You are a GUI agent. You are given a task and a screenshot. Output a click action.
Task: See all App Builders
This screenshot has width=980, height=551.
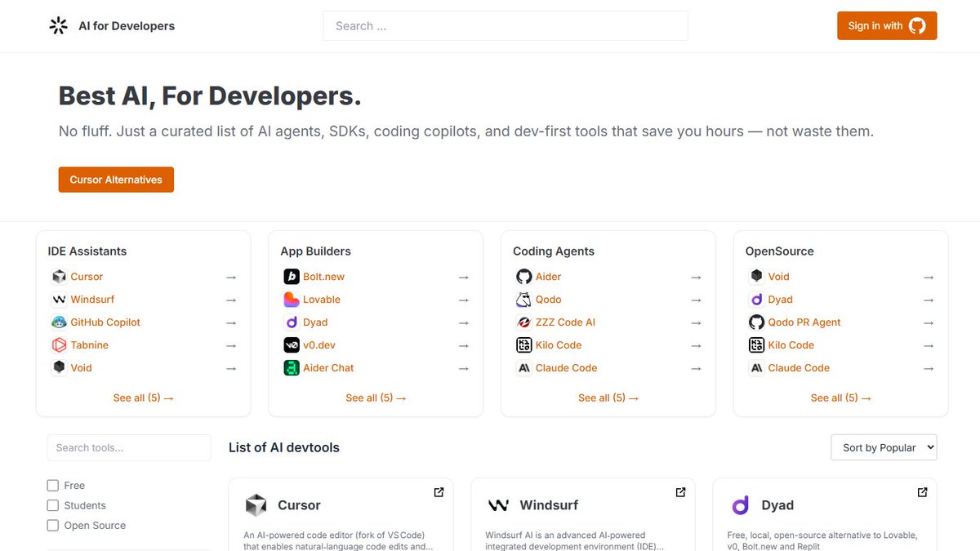[x=376, y=398]
